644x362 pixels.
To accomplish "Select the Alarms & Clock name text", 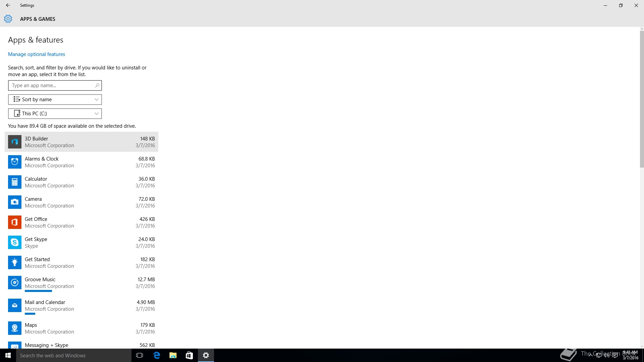I will tap(42, 159).
